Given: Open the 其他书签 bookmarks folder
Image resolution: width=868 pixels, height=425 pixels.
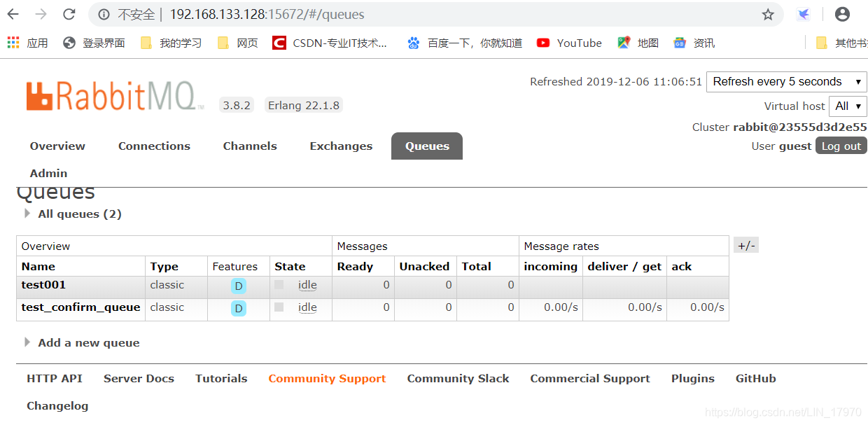Looking at the screenshot, I should 841,43.
